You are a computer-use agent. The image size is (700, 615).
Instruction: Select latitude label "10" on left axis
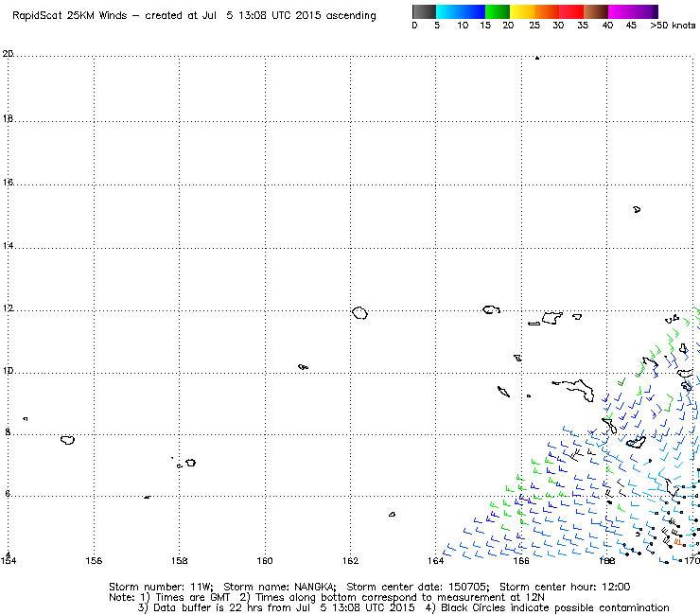pos(8,371)
